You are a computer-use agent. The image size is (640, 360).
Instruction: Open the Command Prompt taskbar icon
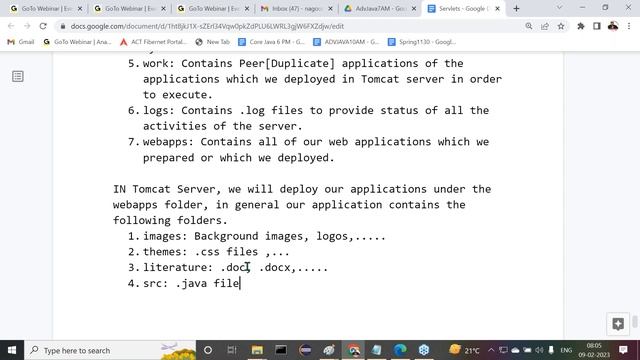coord(281,350)
